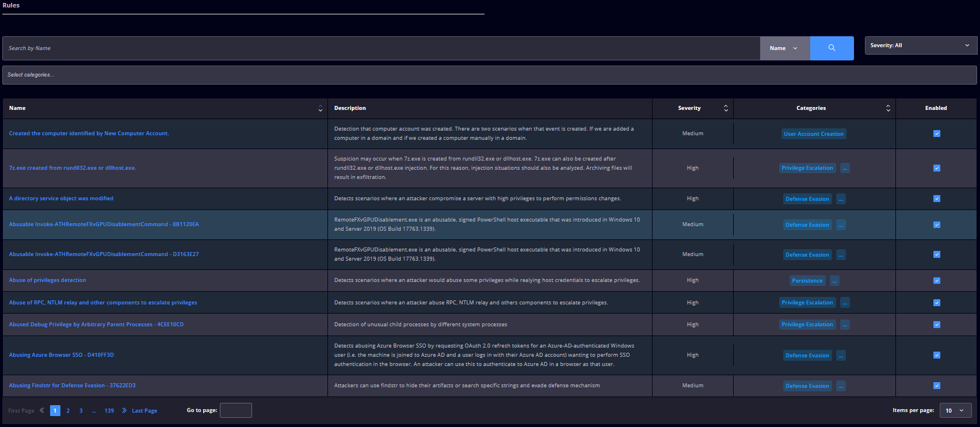Image resolution: width=980 pixels, height=427 pixels.
Task: Click Defense Evasion tag on Azure SSO row
Action: coord(807,356)
